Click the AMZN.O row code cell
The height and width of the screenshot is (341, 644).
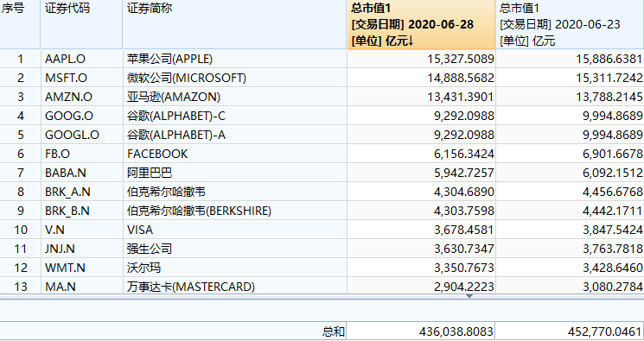(x=81, y=97)
